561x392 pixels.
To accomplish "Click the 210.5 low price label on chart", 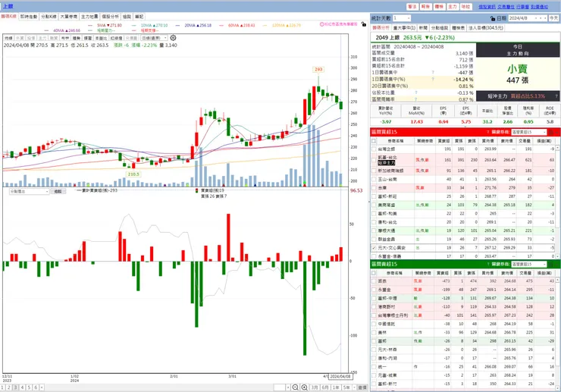I will (x=133, y=174).
